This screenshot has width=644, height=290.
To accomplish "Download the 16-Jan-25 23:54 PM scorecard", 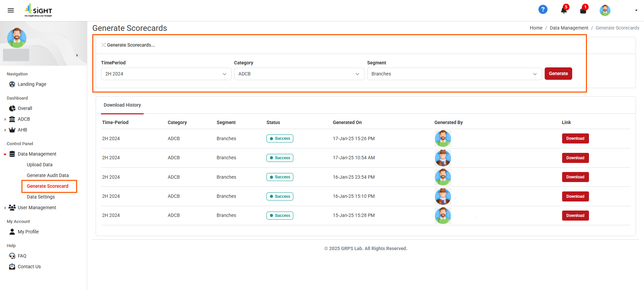I will point(575,177).
